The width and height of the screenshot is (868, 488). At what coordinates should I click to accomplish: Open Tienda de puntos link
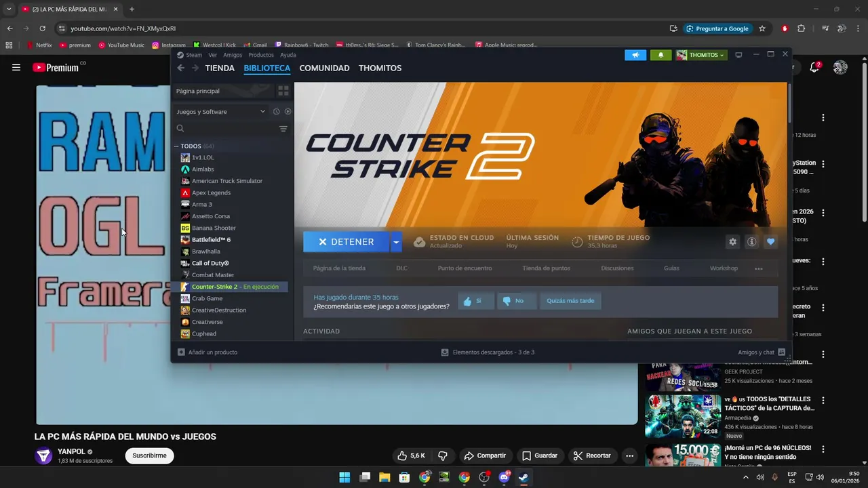(546, 268)
